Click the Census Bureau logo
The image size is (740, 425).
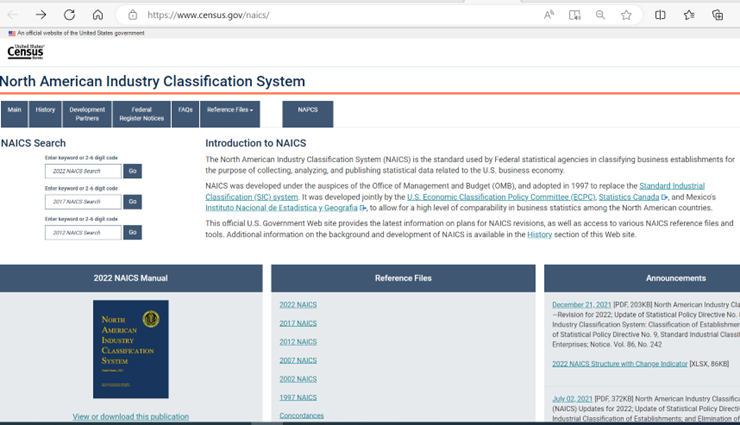coord(25,51)
